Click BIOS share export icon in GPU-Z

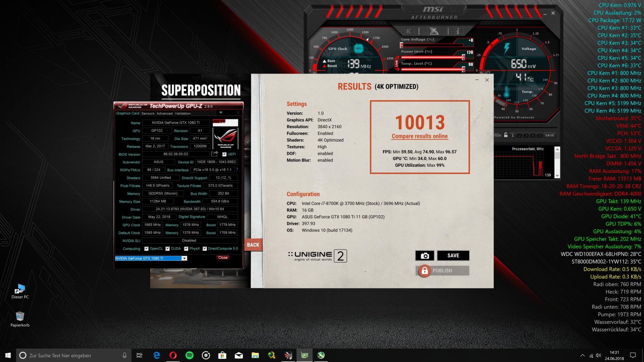[x=215, y=154]
